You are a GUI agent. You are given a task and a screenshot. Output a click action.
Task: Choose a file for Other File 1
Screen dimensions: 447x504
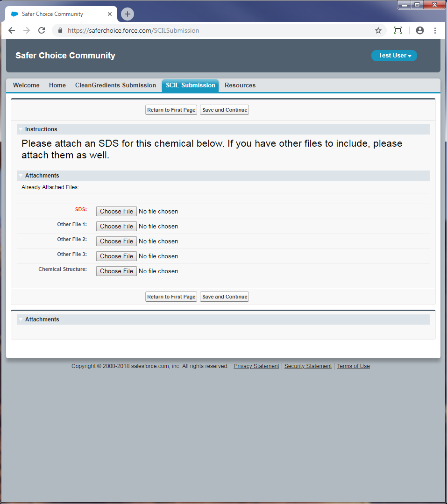pos(116,226)
